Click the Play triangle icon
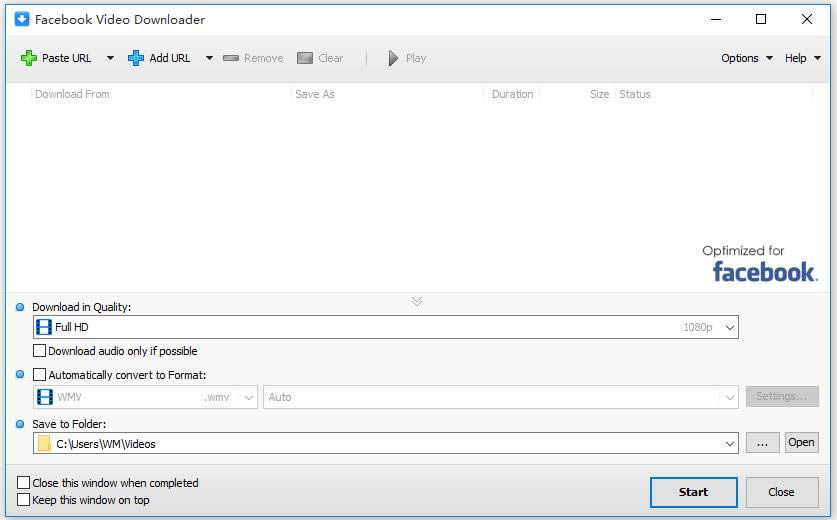 point(393,58)
